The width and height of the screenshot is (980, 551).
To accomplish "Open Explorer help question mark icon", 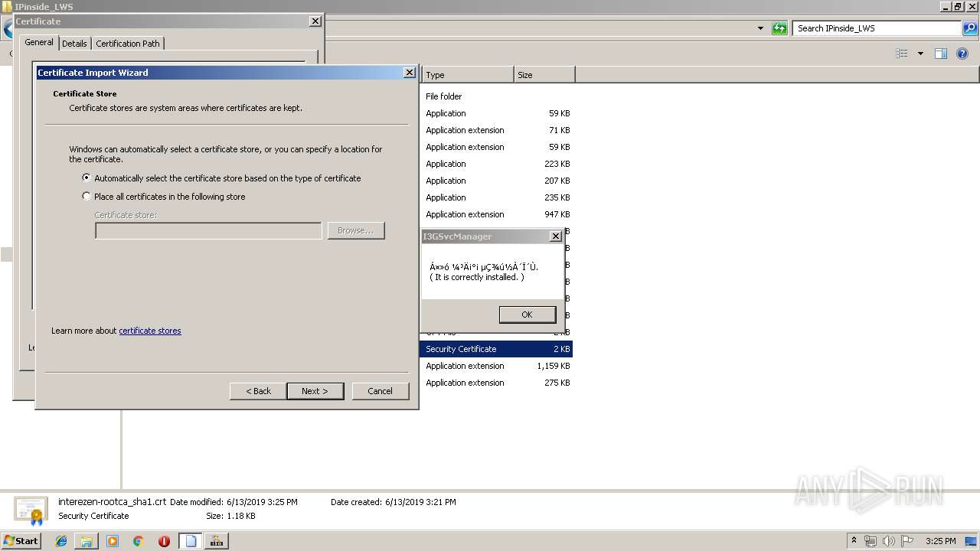I will [963, 54].
